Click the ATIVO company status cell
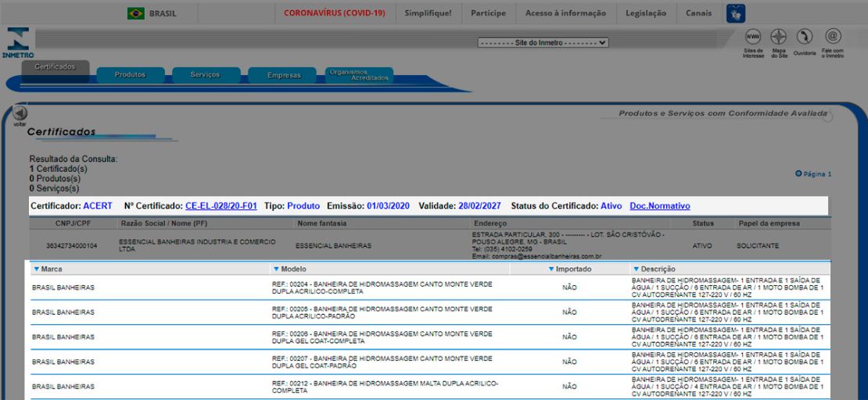 pyautogui.click(x=702, y=245)
